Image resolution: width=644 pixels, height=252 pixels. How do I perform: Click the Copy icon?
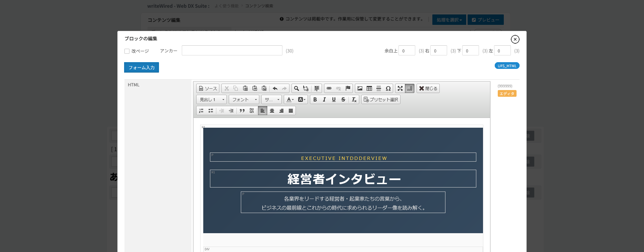[236, 88]
